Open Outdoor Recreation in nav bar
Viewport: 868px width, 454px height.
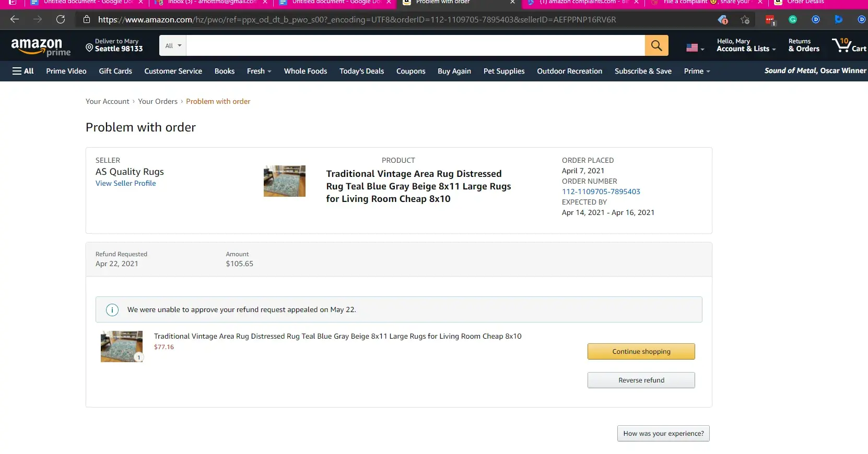(569, 71)
